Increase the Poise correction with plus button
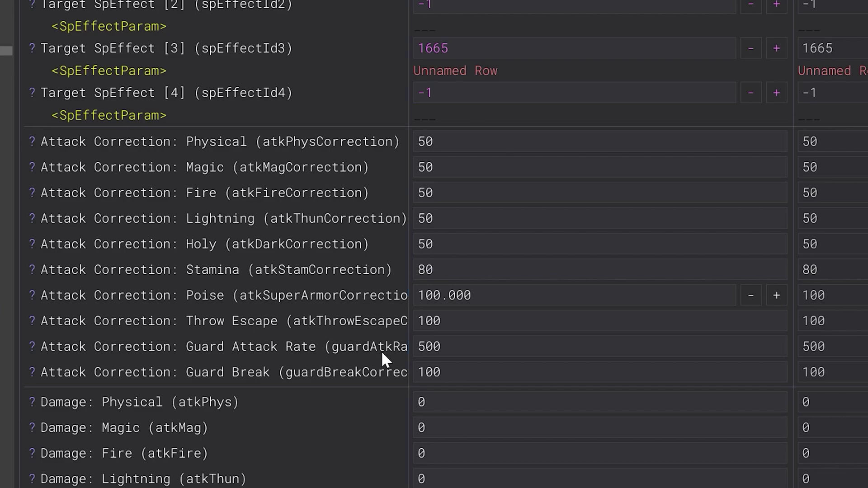 click(x=776, y=295)
